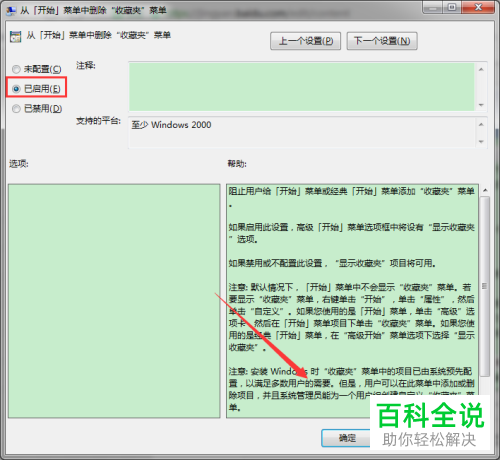Click the 选项 options pane area

point(114,301)
